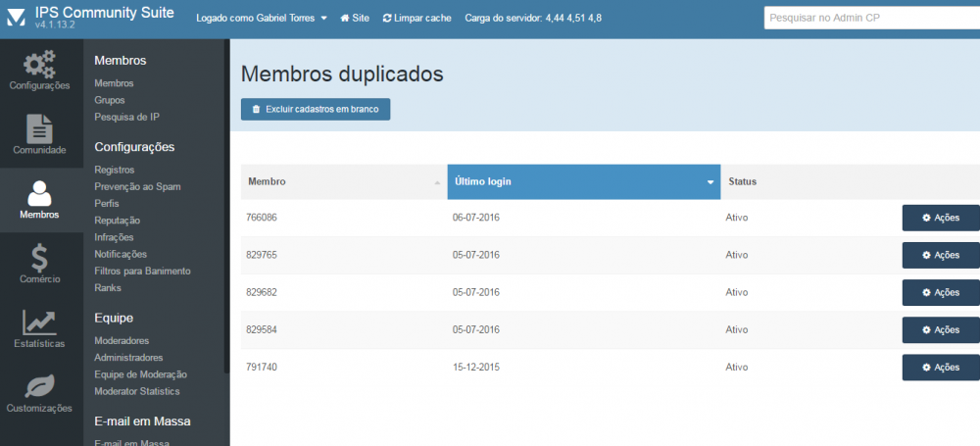Open Filtros para Banimento link
This screenshot has height=446, width=980.
(x=142, y=271)
